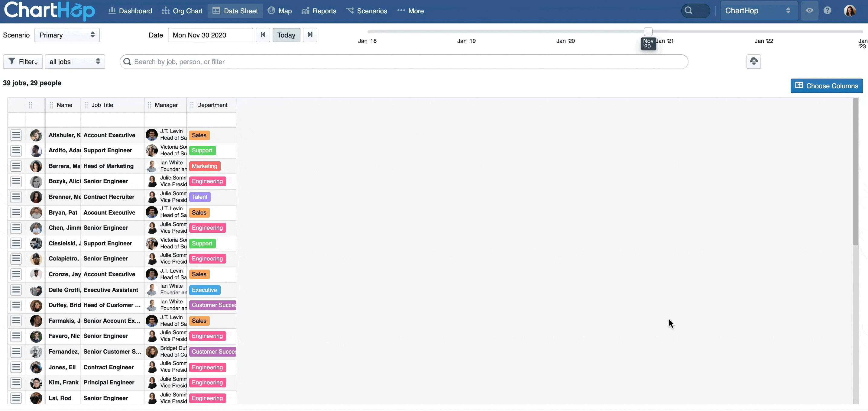Select the Data Sheet tab

tap(235, 11)
